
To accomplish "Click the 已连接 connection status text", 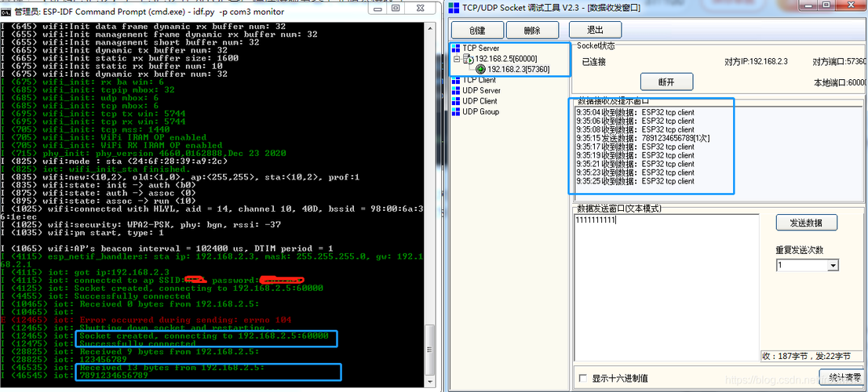I will (x=593, y=62).
